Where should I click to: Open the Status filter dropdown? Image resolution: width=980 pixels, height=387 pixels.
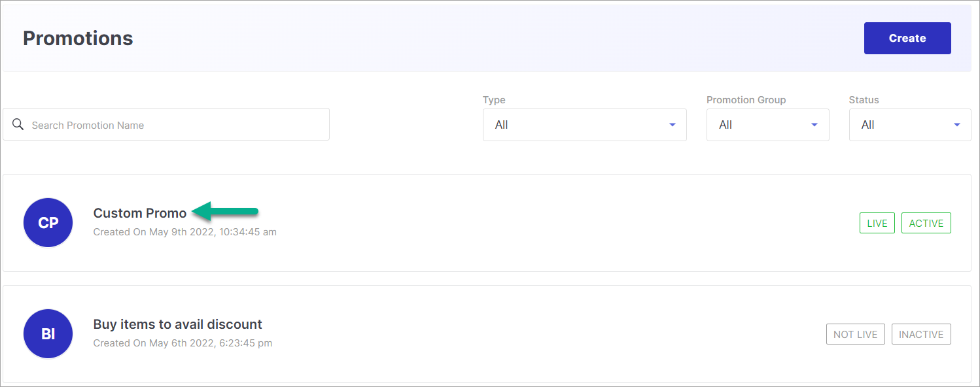[x=910, y=125]
